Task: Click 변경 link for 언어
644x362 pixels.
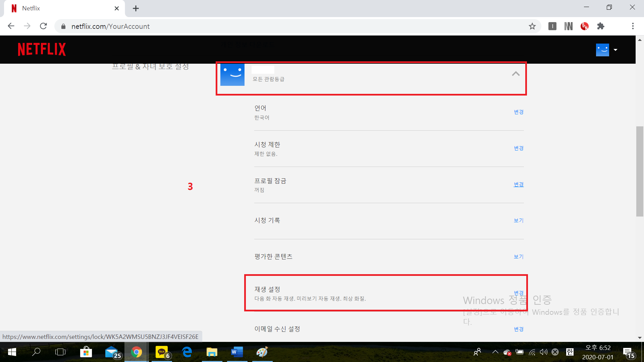Action: point(519,112)
